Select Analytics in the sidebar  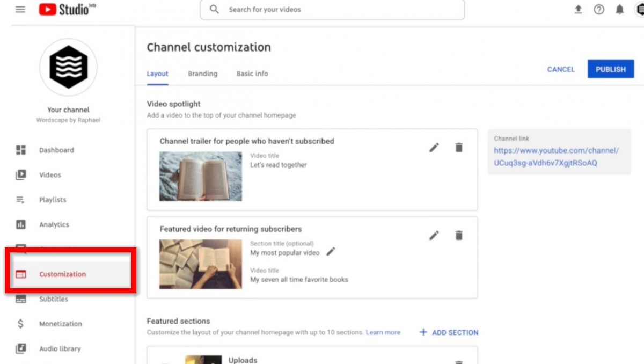tap(54, 225)
